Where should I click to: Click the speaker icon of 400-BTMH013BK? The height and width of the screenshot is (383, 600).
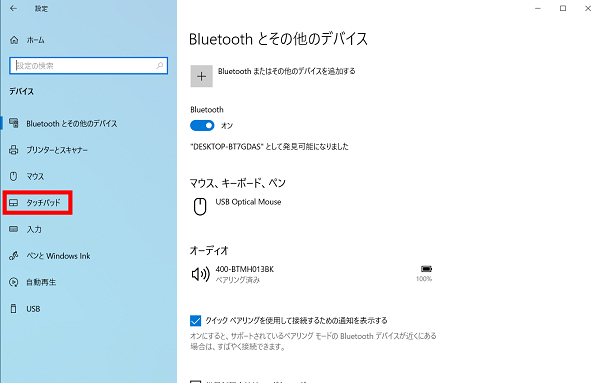coord(201,274)
